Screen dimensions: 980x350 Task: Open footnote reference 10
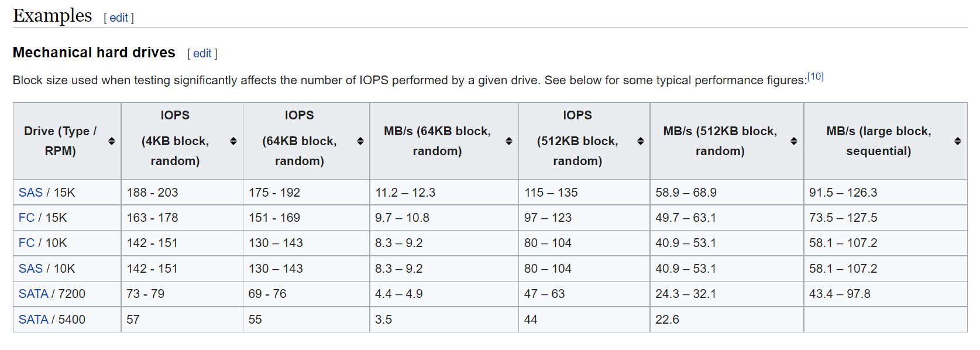(x=815, y=77)
